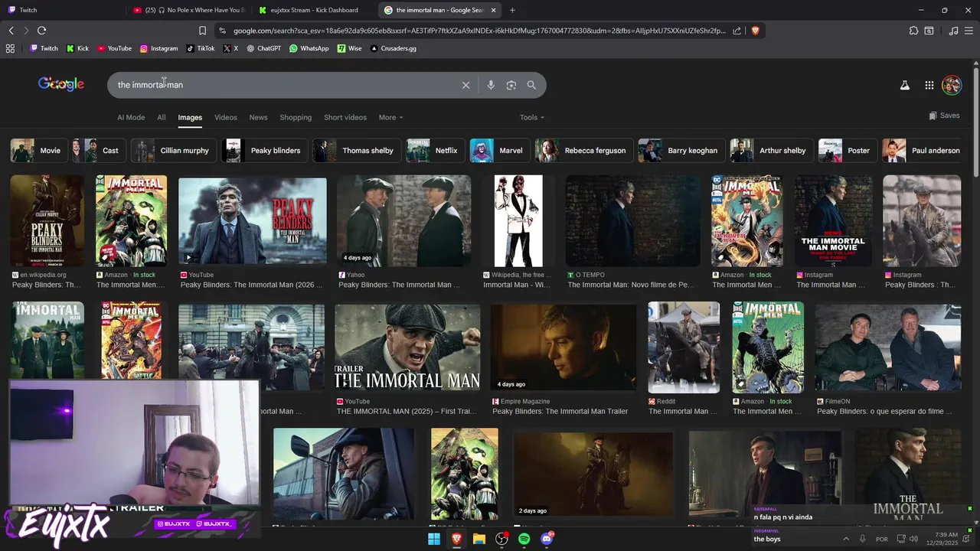Click in the Google search input field
980x551 pixels.
(283, 85)
